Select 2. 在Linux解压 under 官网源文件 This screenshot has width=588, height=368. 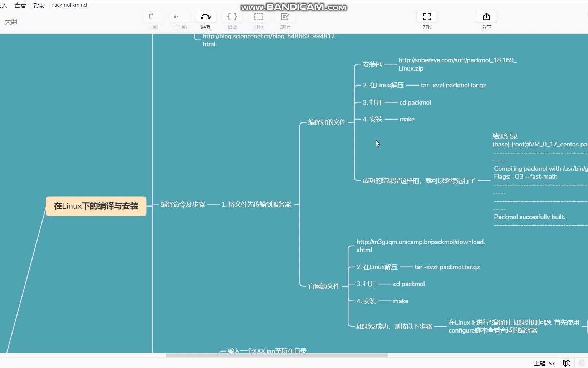[x=377, y=267]
